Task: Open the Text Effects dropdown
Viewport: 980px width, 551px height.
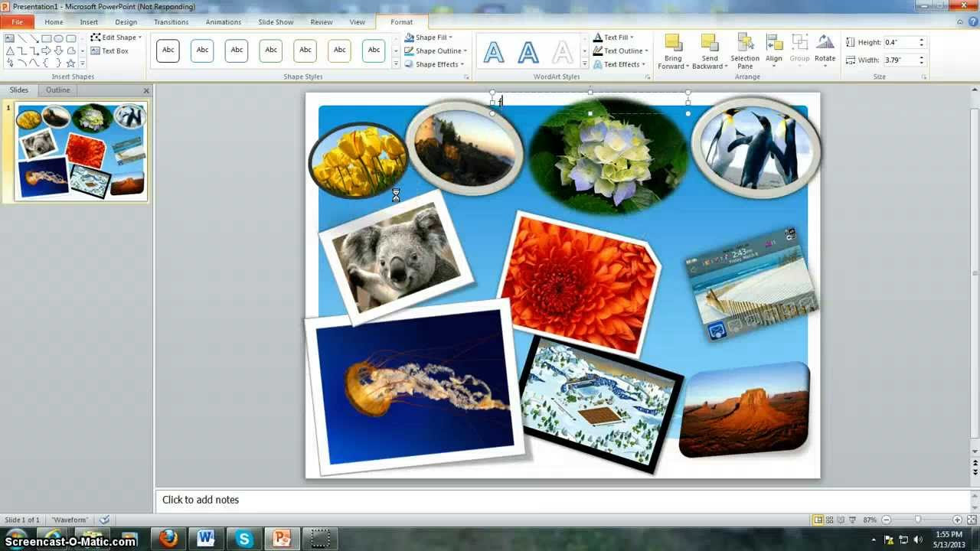Action: tap(619, 64)
